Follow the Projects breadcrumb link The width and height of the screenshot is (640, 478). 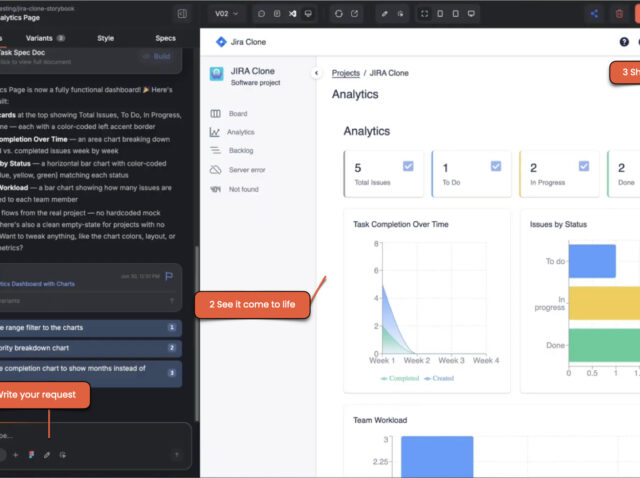click(346, 73)
